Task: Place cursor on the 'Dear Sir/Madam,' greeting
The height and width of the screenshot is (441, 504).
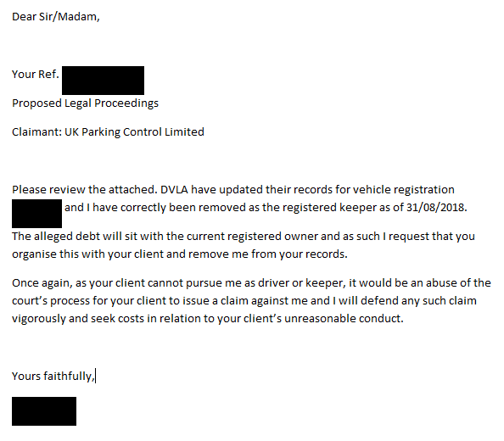Action: pos(56,17)
